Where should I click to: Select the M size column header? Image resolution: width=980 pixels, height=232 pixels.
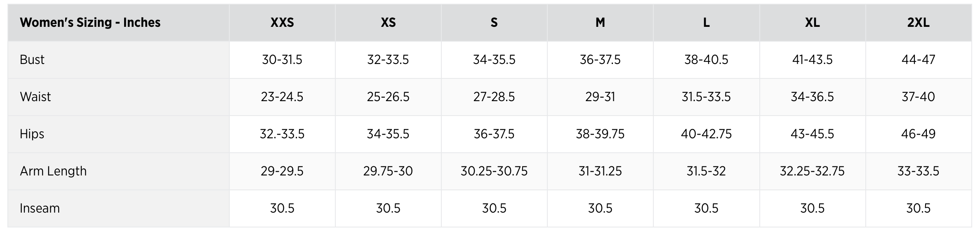click(600, 22)
